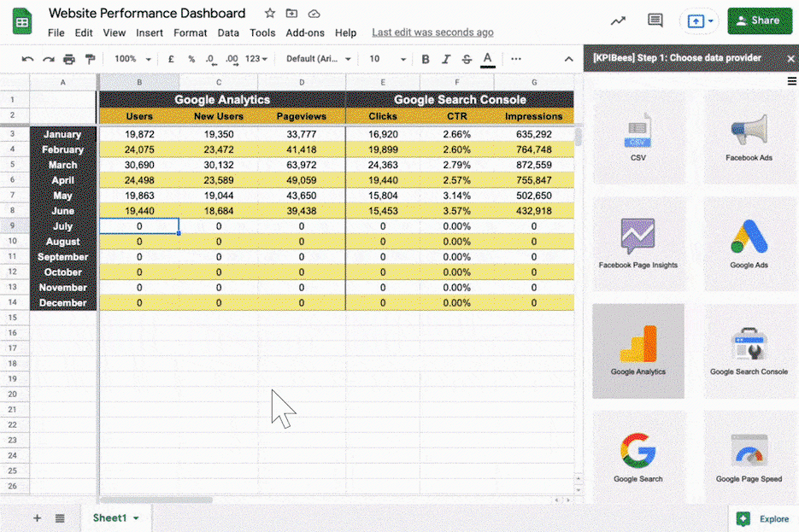The height and width of the screenshot is (532, 799).
Task: Click the Last edit was seconds ago link
Action: (x=432, y=32)
